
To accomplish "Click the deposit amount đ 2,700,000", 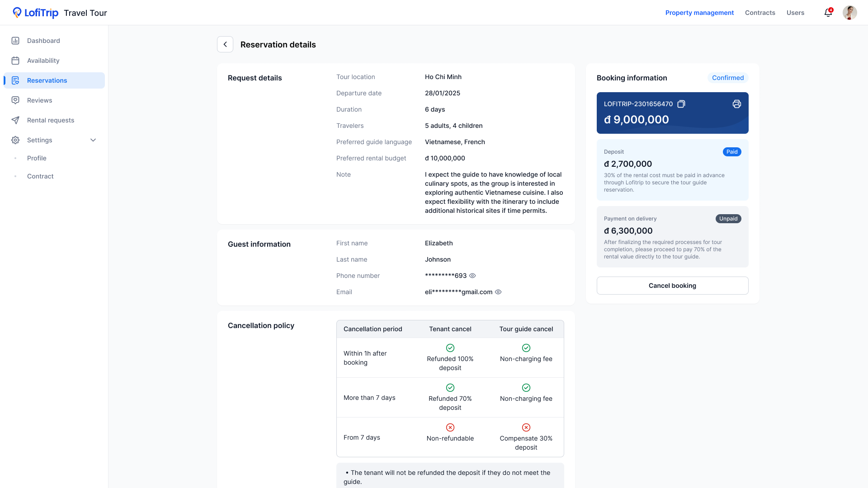I will pos(628,164).
